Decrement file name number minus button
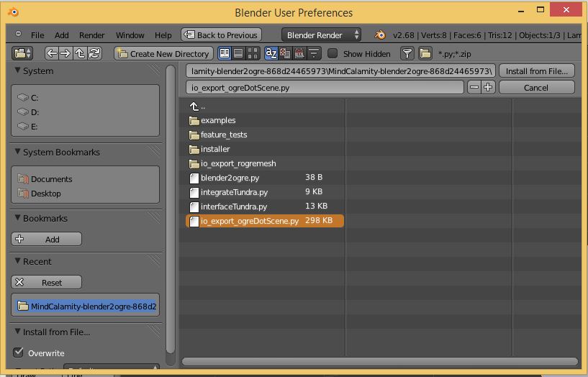 (474, 88)
